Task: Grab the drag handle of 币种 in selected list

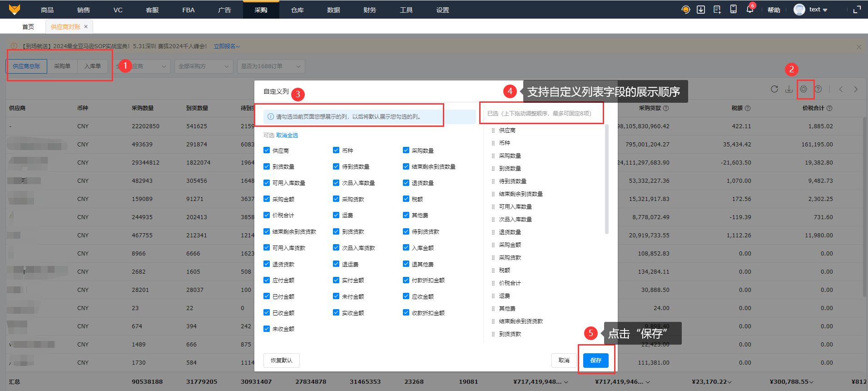Action: (493, 143)
